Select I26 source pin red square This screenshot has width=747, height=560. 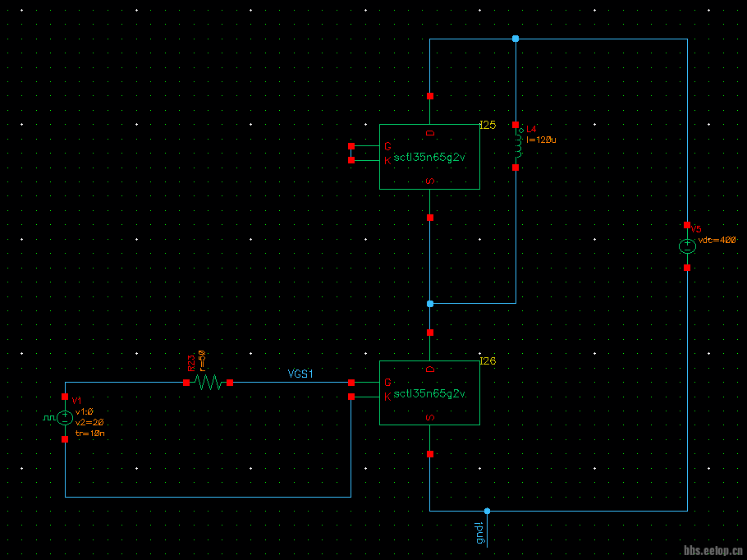pyautogui.click(x=429, y=454)
